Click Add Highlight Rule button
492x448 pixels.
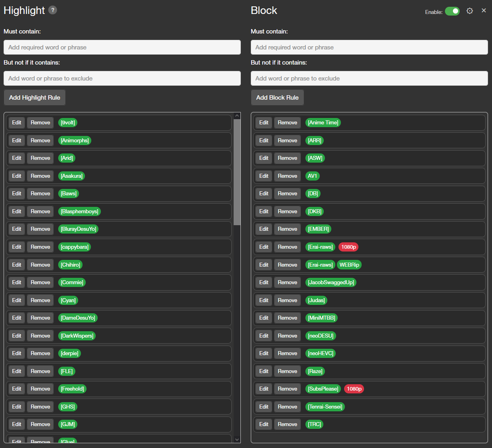tap(35, 97)
